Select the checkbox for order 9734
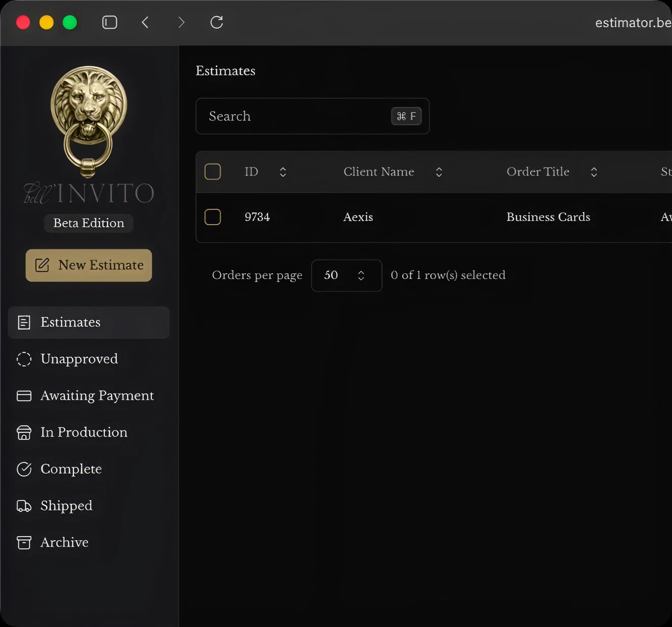Viewport: 672px width, 627px height. 213,217
